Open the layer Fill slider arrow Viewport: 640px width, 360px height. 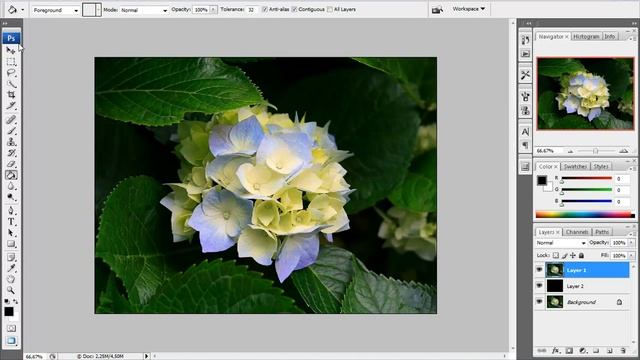[x=631, y=256]
